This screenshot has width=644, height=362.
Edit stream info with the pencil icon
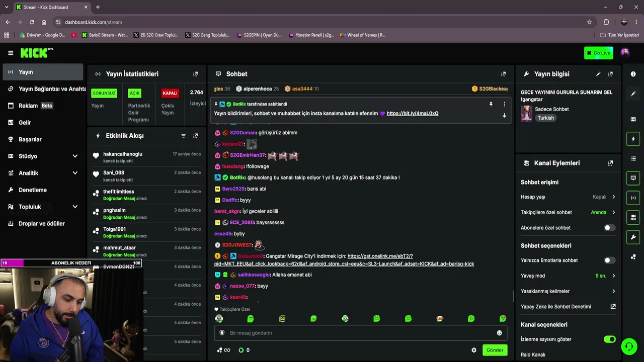[x=598, y=74]
